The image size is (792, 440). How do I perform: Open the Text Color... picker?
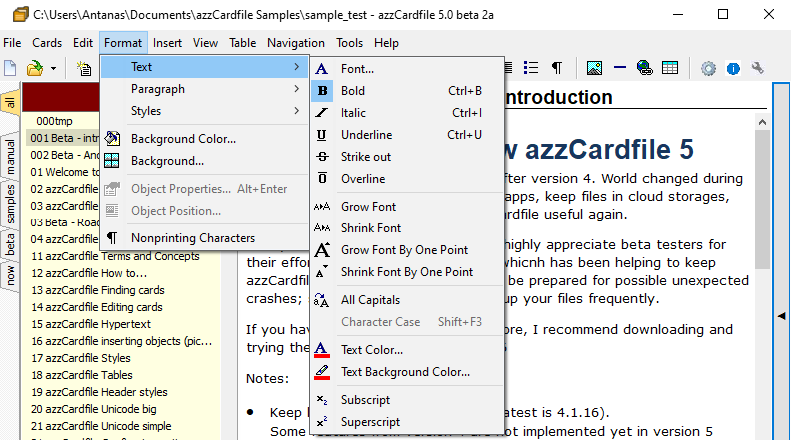tap(407, 350)
